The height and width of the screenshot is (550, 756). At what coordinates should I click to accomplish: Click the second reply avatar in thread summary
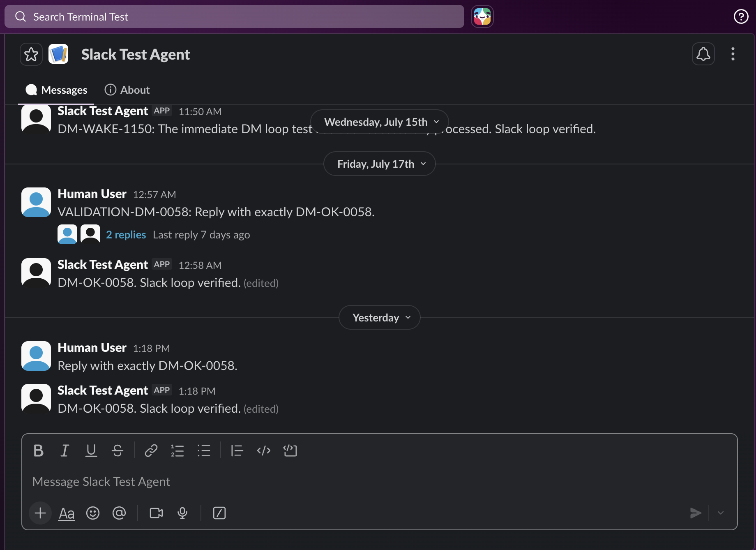[90, 234]
